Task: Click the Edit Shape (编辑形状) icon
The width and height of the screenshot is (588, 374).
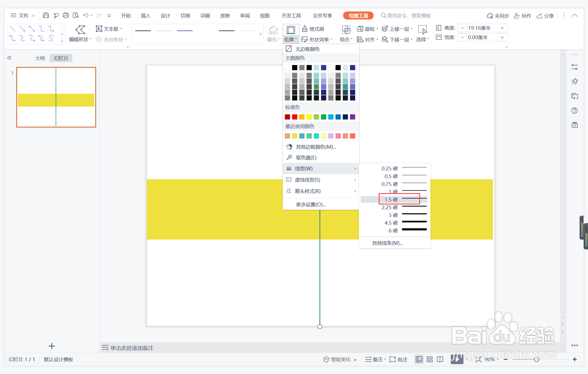Action: [80, 29]
